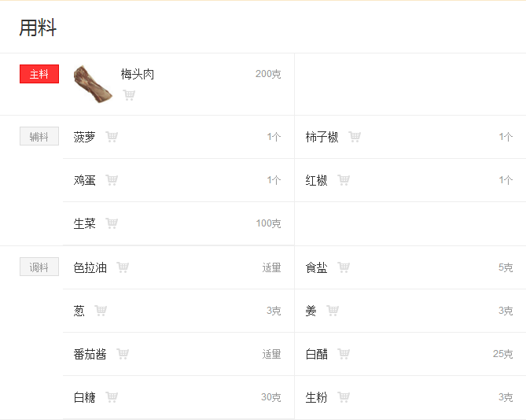Click the cart icon beside 食盐
The width and height of the screenshot is (526, 420).
coord(344,267)
